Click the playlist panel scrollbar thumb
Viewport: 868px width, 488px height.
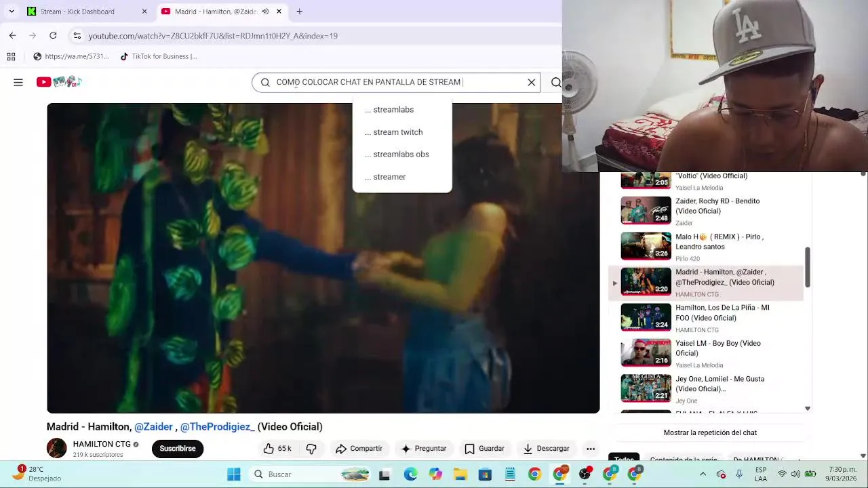[x=807, y=267]
